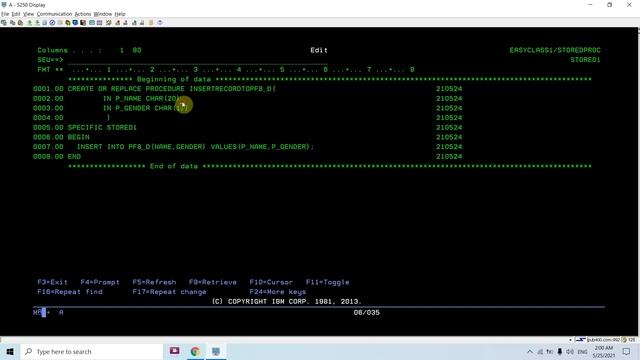Screen dimensions: 640x360
Task: Open the Actions menu
Action: pos(83,14)
